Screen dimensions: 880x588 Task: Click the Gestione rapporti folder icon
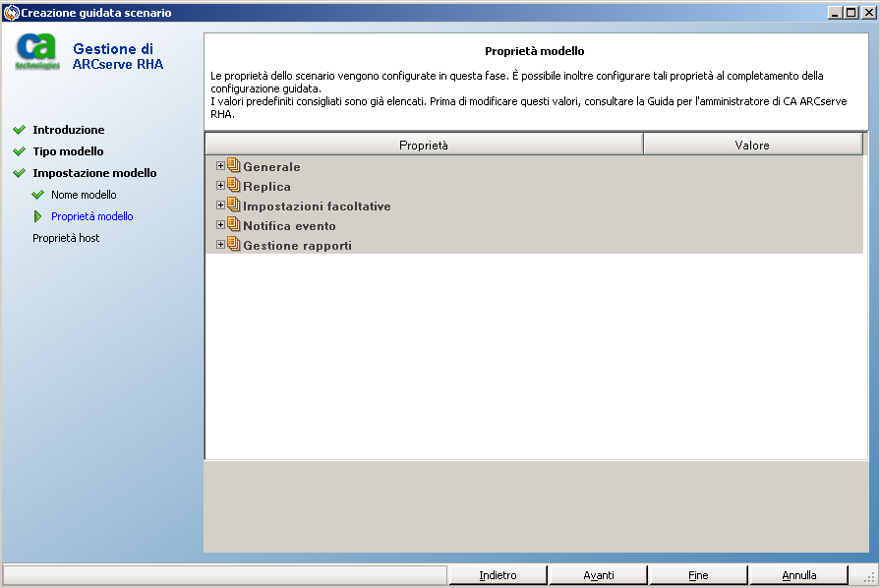pos(233,244)
